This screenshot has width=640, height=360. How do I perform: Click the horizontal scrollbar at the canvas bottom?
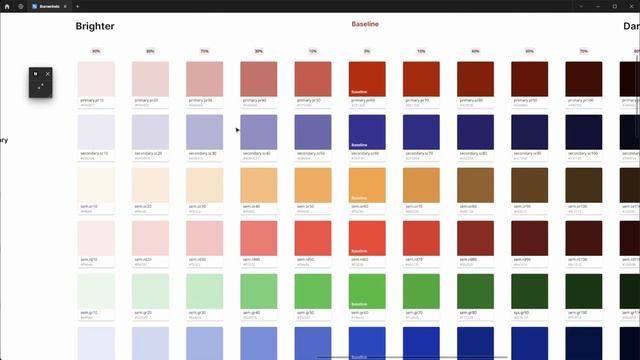(x=412, y=358)
